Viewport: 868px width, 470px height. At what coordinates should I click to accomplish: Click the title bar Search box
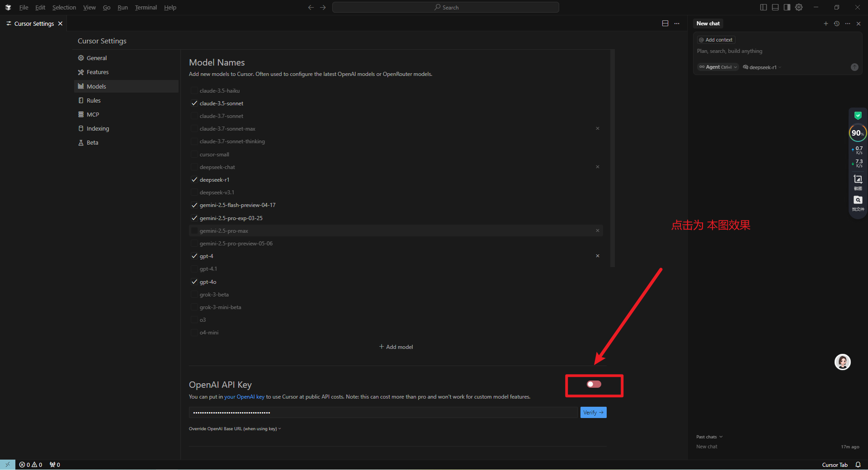(446, 7)
